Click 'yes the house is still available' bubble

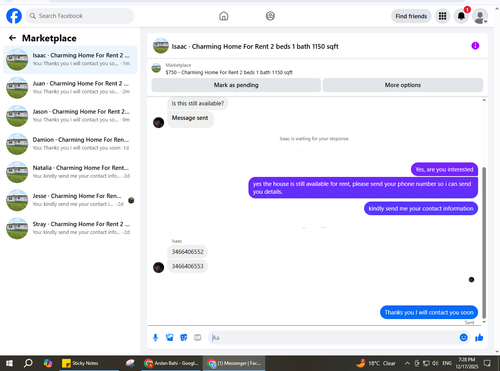[x=363, y=188]
